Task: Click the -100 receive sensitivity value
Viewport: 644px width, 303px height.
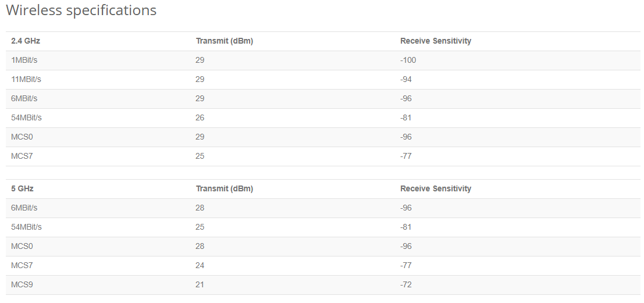Action: click(x=408, y=60)
